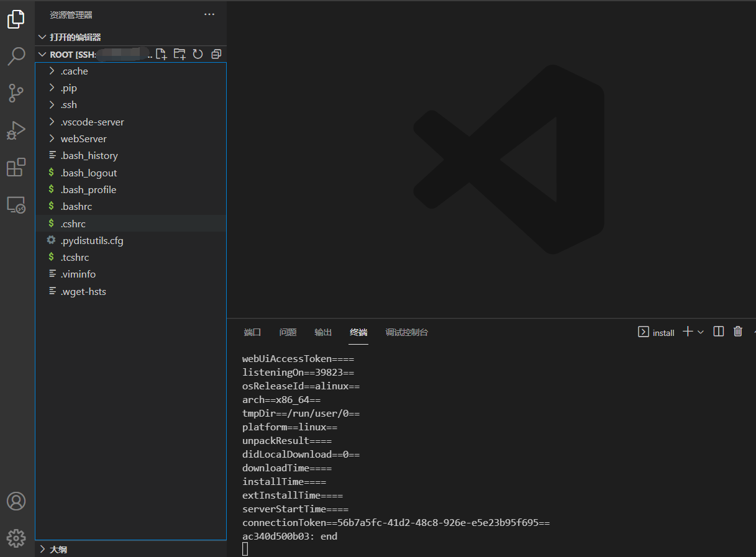The height and width of the screenshot is (557, 756).
Task: Click the New File icon
Action: tap(162, 54)
